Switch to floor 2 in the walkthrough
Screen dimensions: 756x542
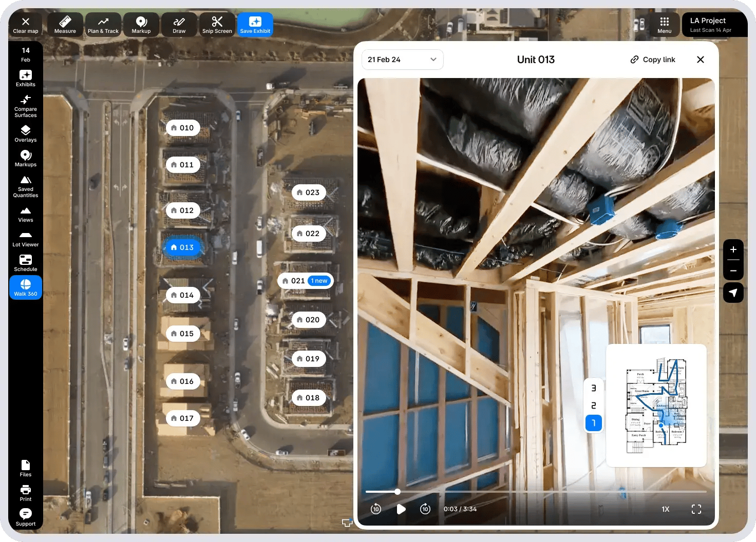pos(594,405)
